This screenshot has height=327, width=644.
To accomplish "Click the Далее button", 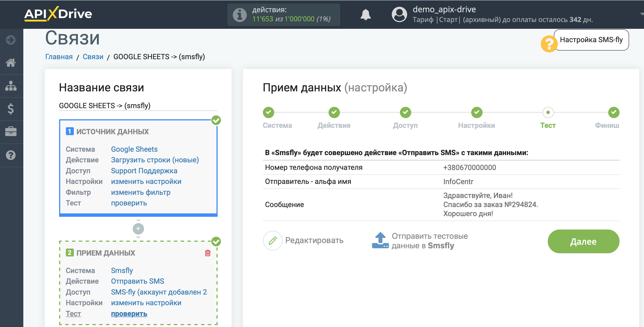I will tap(583, 241).
